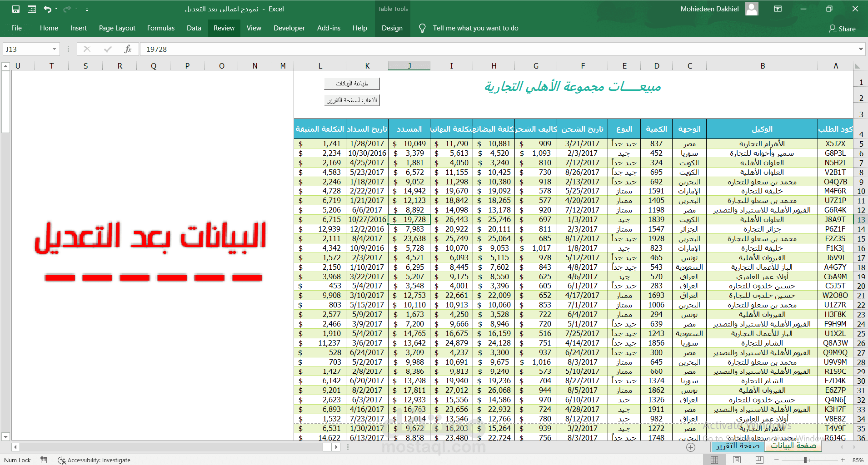Click sheet tab scroll left arrow
Image resolution: width=868 pixels, height=465 pixels.
pos(842,447)
